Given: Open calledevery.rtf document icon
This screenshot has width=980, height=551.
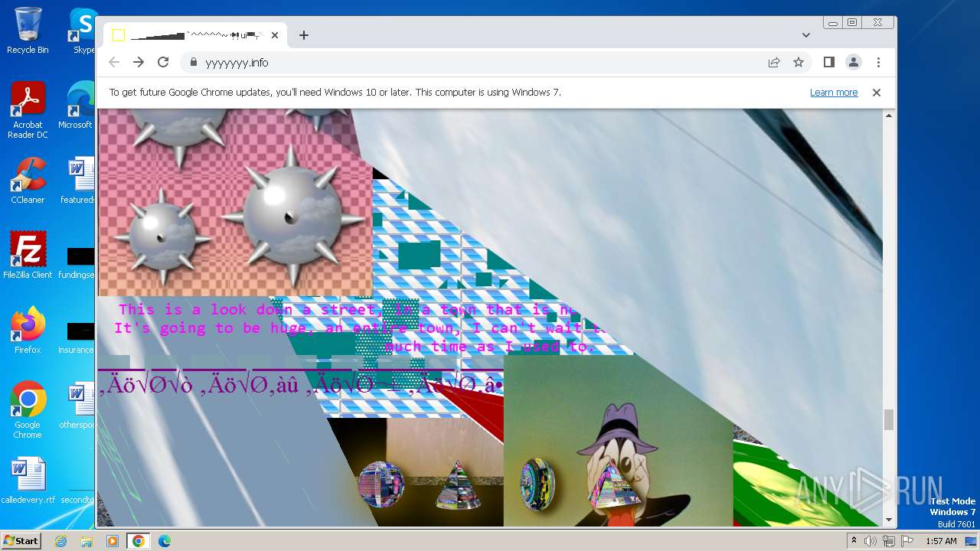Looking at the screenshot, I should coord(28,481).
